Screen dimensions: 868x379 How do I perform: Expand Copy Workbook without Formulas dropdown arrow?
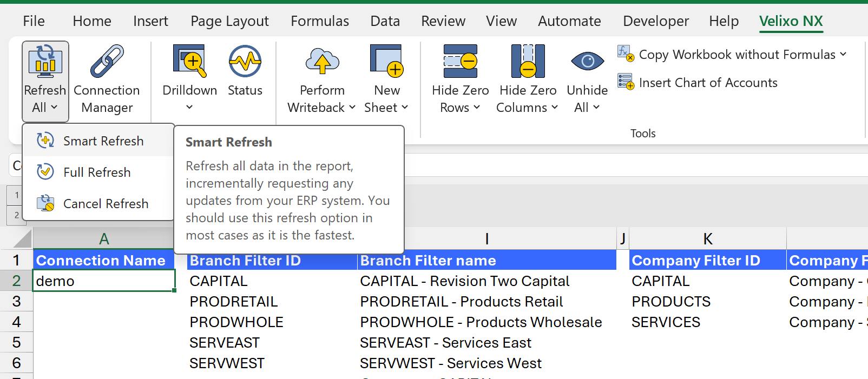[x=843, y=54]
